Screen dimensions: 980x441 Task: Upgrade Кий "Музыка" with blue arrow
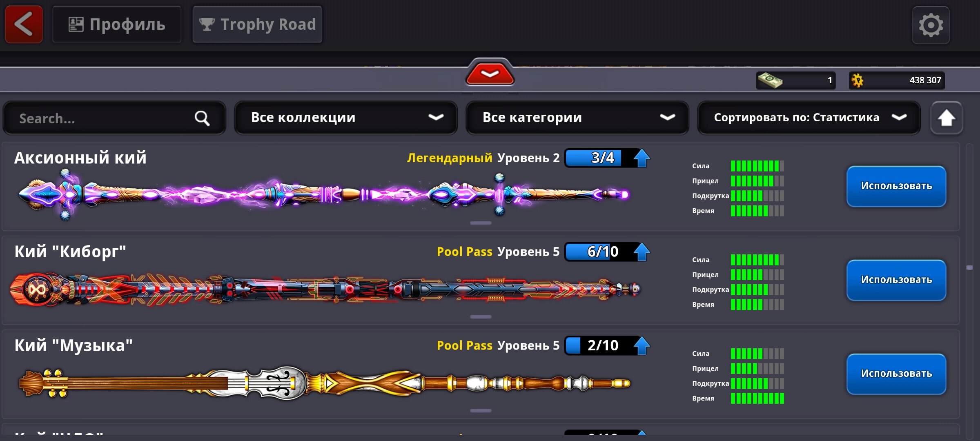point(641,346)
